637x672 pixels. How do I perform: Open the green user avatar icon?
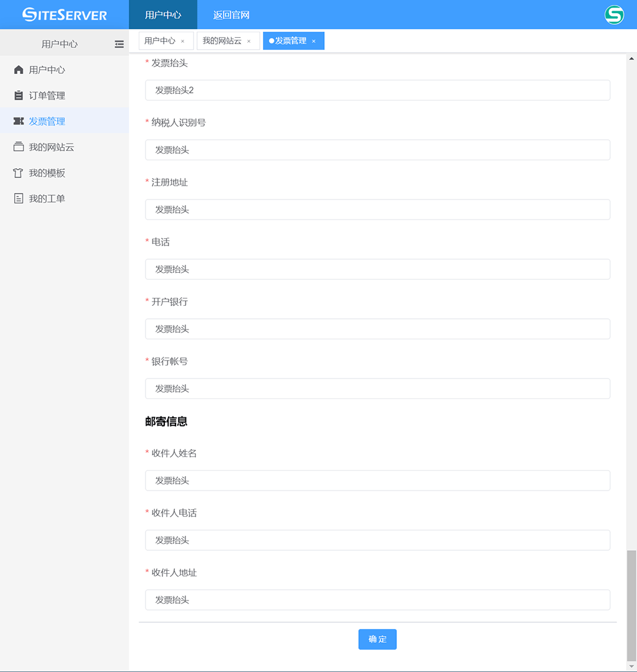[614, 15]
